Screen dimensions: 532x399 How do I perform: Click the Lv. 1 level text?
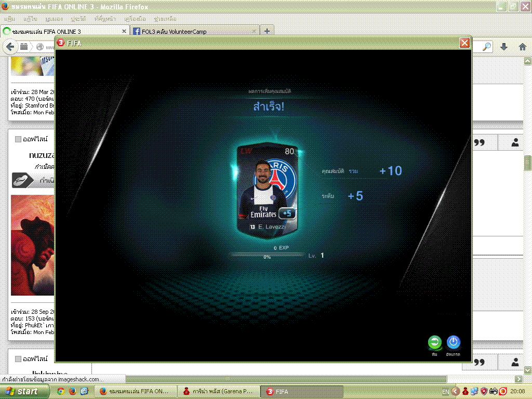(316, 256)
